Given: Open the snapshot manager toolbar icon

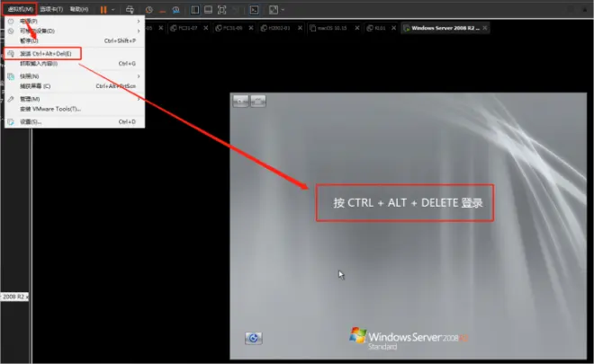Looking at the screenshot, I should pyautogui.click(x=175, y=10).
